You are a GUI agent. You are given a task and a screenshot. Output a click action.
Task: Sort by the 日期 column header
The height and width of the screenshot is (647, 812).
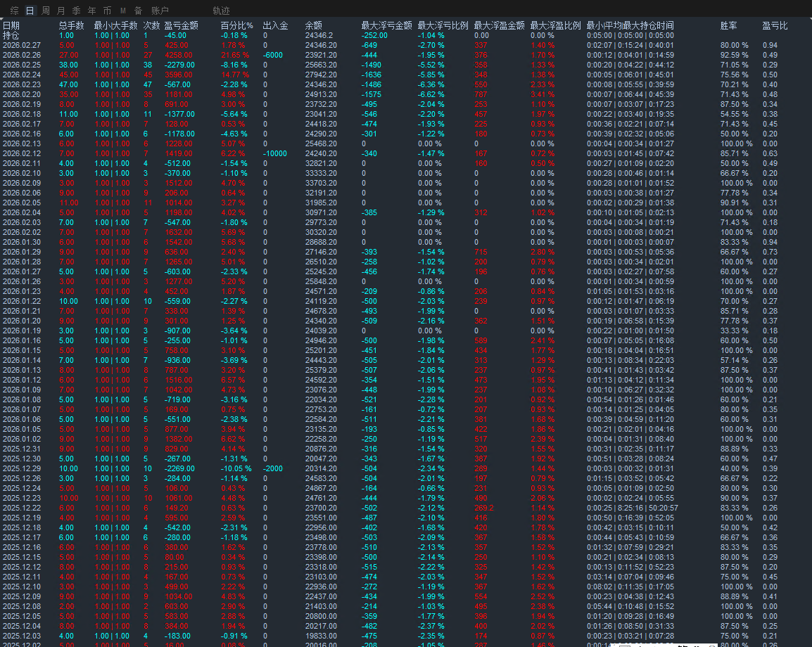click(11, 25)
